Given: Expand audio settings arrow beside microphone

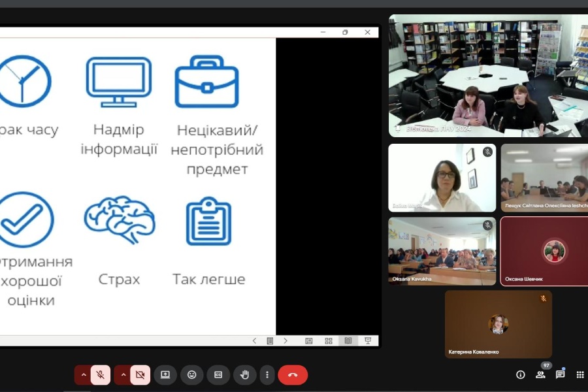Looking at the screenshot, I should [83, 374].
